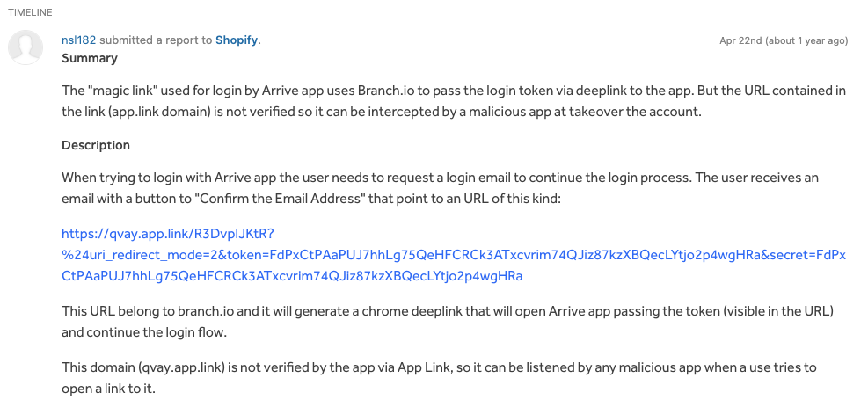Open the https://qvay.app.link/R3DvpIJKtR link
The image size is (868, 407).
[x=168, y=233]
